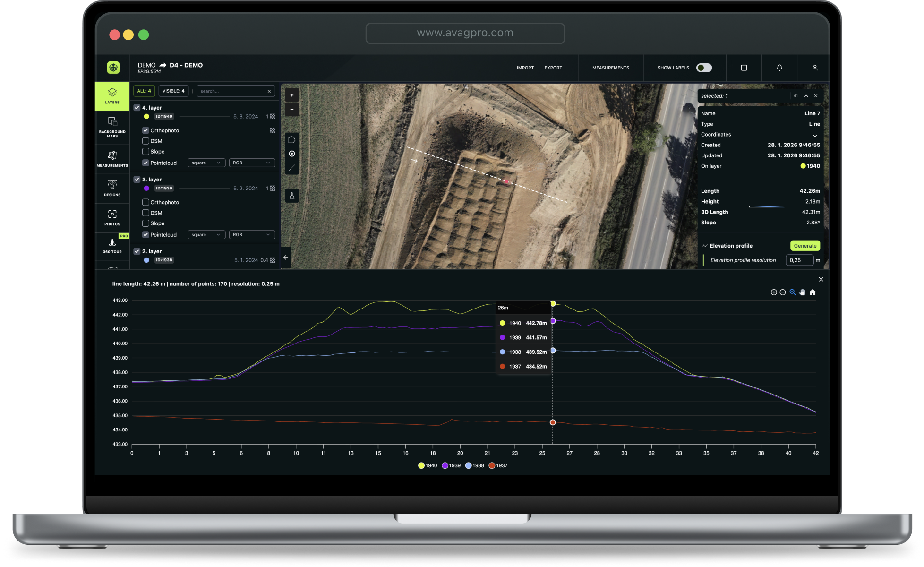Select the polygon measurement tool

click(x=292, y=140)
